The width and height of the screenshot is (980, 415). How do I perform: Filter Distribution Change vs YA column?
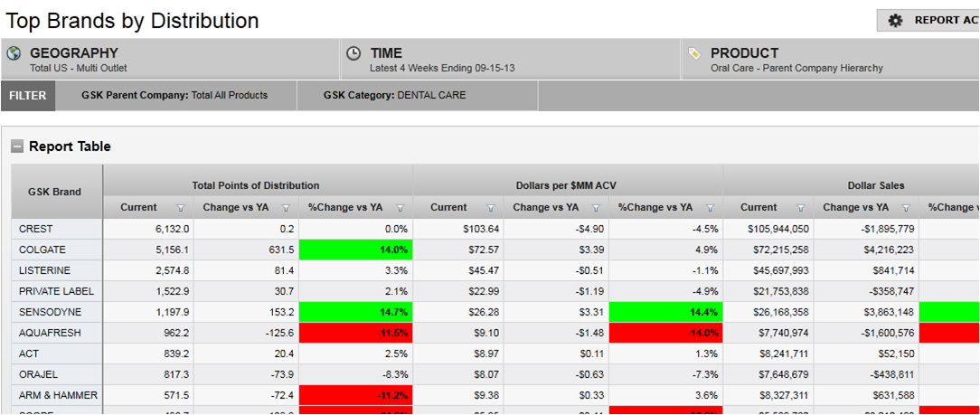[286, 208]
